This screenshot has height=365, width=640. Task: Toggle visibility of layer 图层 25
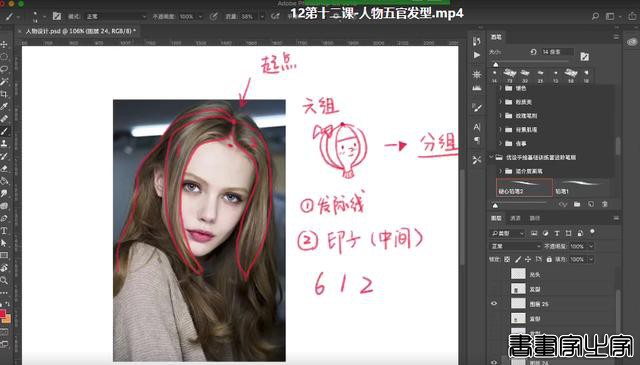click(494, 303)
